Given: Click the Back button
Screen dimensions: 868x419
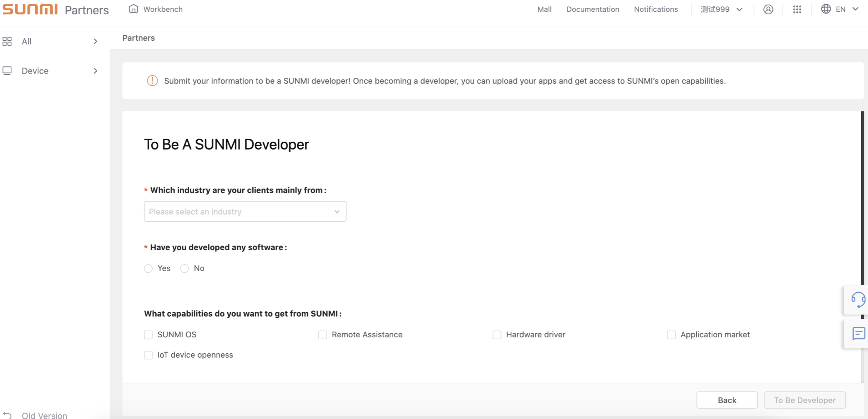Looking at the screenshot, I should 727,400.
